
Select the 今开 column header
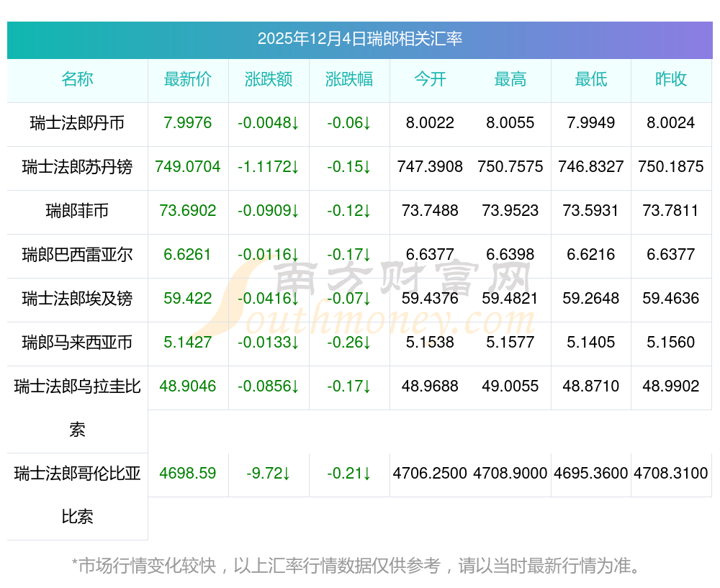pos(430,79)
